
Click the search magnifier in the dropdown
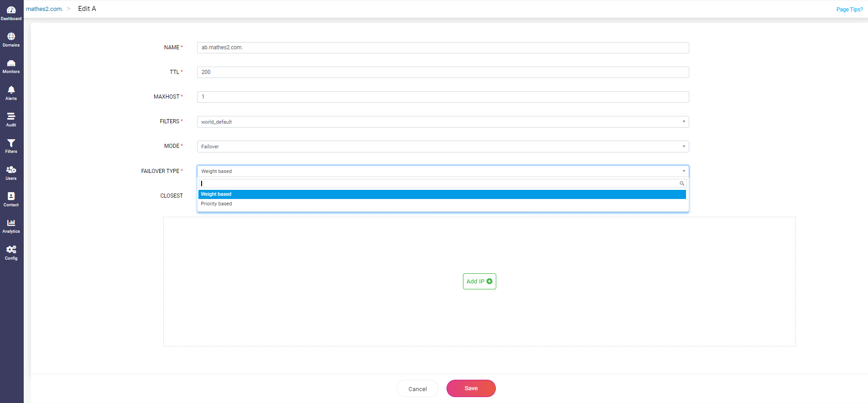[x=682, y=183]
